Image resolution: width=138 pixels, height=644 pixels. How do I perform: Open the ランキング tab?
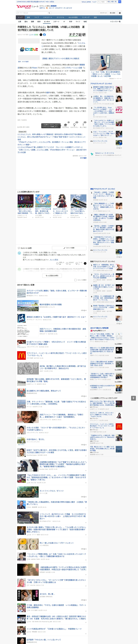pos(86,17)
